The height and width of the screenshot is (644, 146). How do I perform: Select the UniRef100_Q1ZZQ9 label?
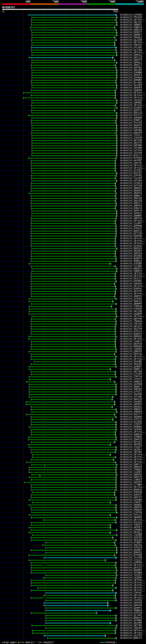131,40
